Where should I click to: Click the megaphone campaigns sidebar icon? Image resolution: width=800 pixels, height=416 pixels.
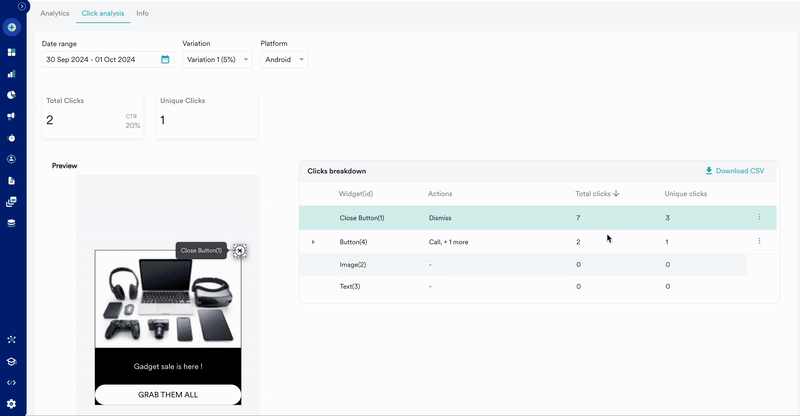11,116
